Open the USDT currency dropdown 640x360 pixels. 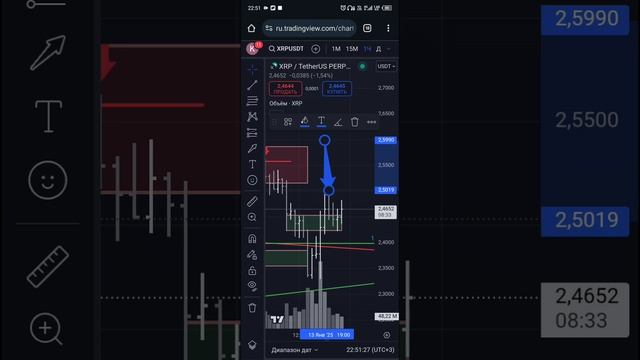pyautogui.click(x=386, y=66)
